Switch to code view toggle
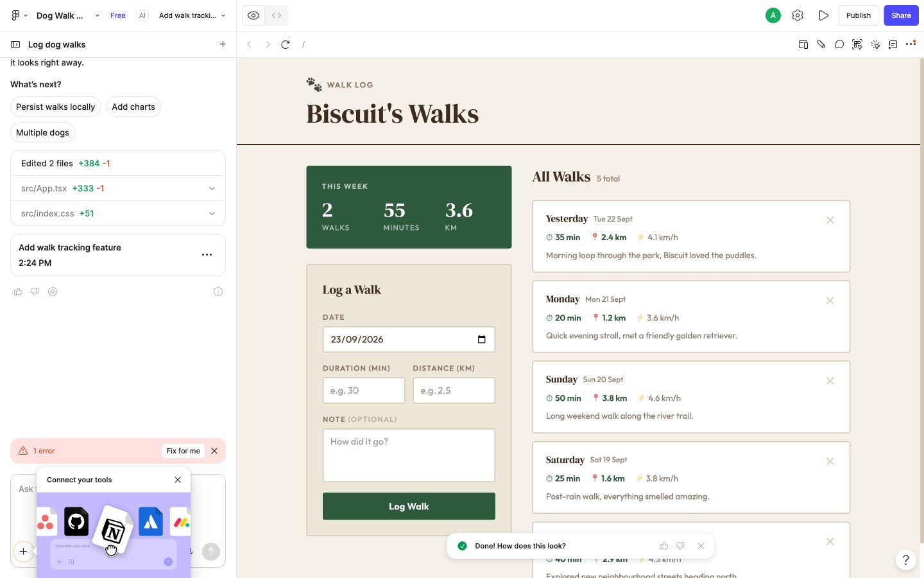Image resolution: width=924 pixels, height=578 pixels. tap(277, 15)
